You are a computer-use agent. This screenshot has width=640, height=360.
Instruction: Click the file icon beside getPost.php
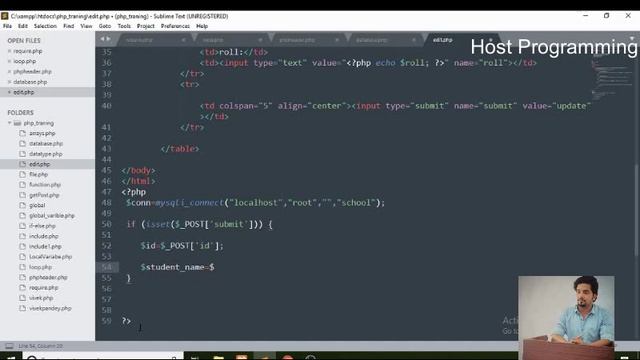[22, 195]
